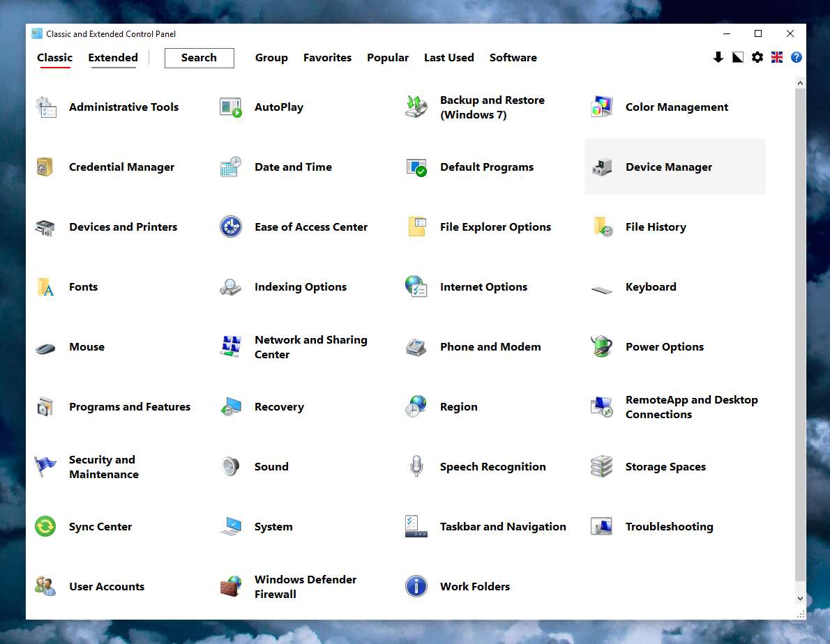Click the Troubleshooting label
Screen dimensions: 830x644
[669, 527]
